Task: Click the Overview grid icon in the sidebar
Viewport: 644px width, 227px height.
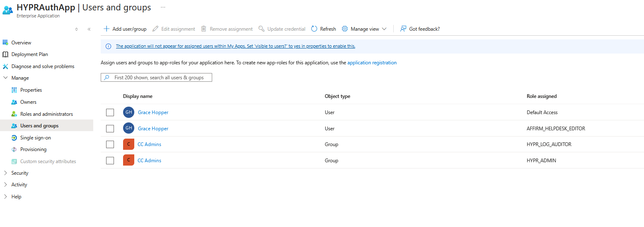Action: click(5, 42)
